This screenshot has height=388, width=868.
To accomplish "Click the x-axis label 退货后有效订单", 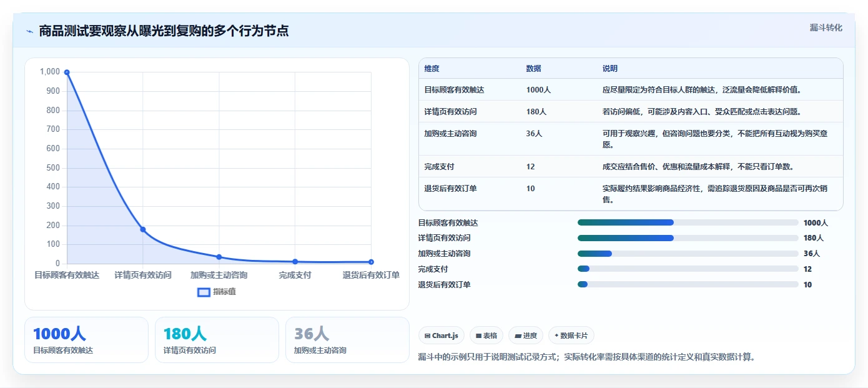I will 371,275.
